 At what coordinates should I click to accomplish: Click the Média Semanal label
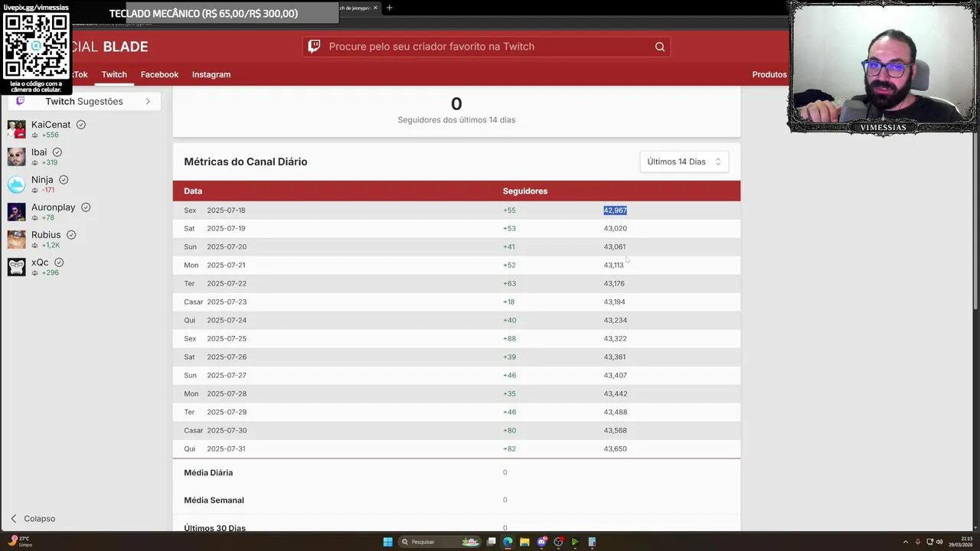point(214,500)
